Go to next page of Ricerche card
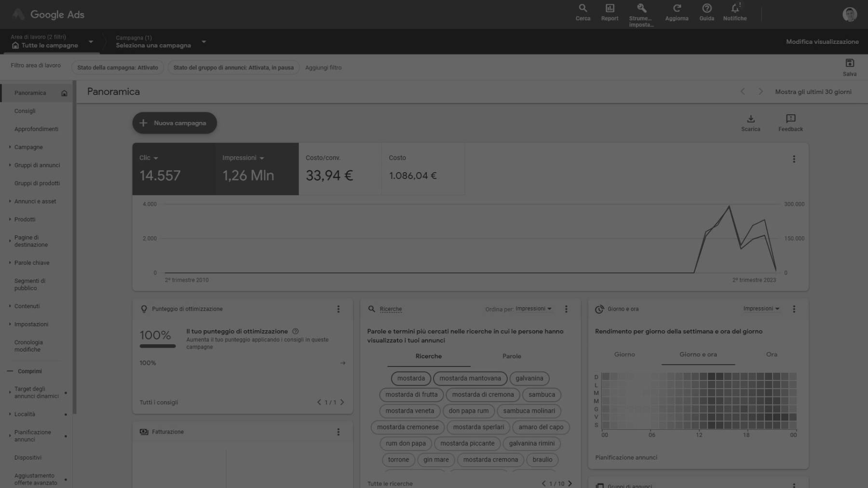 [570, 484]
